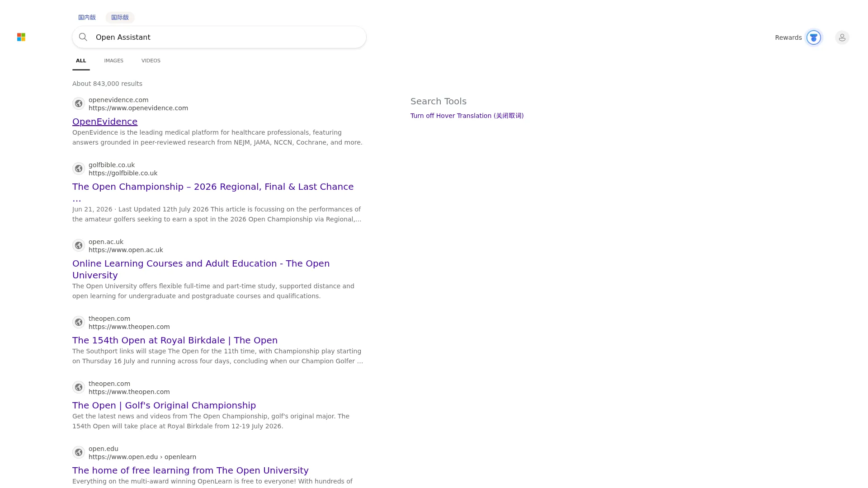Click globe icon beside open.edu
This screenshot has width=868, height=488.
click(x=79, y=452)
